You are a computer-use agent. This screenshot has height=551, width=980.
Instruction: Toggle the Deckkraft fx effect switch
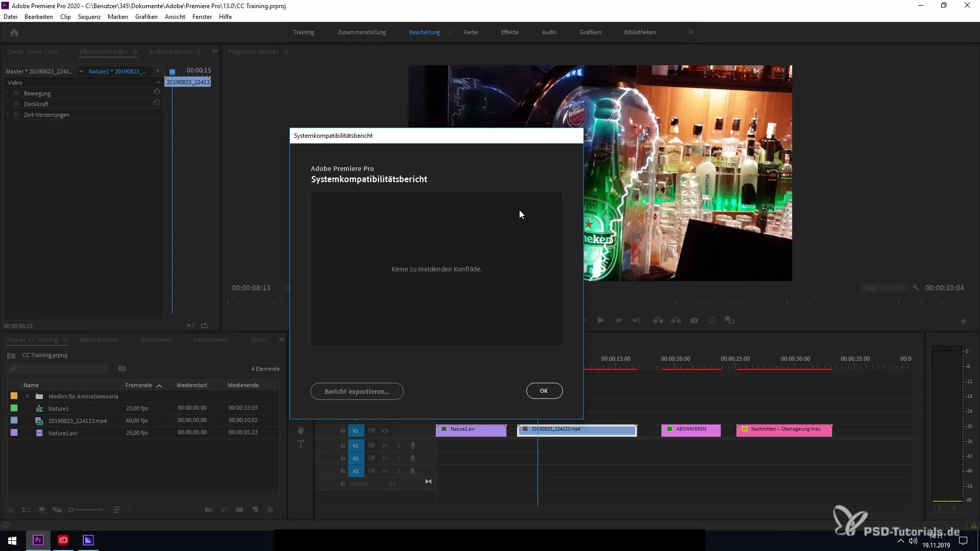coord(16,104)
